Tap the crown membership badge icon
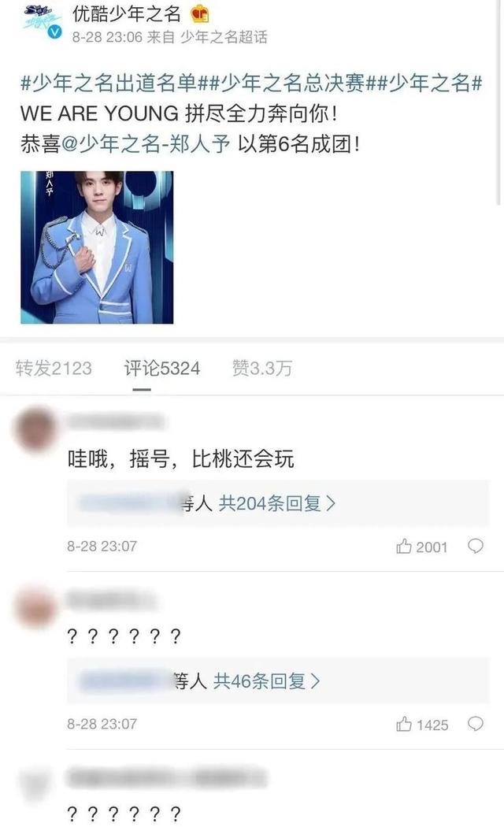 (200, 13)
